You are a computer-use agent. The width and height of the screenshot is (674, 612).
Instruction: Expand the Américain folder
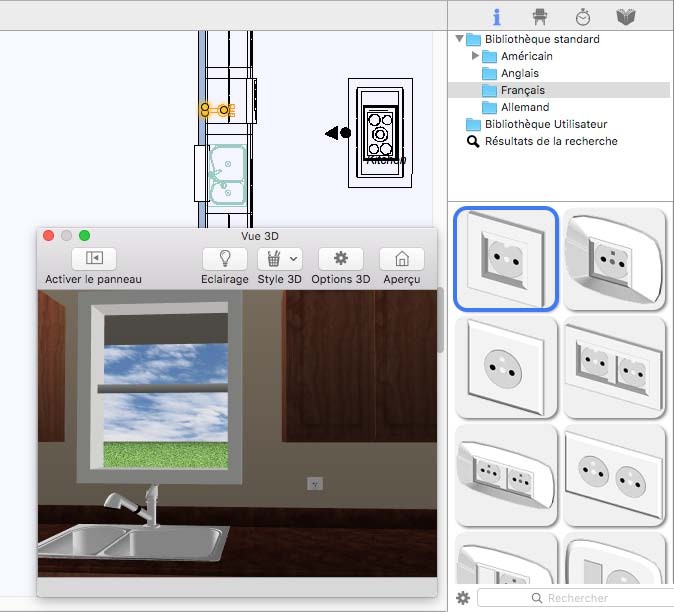coord(476,56)
